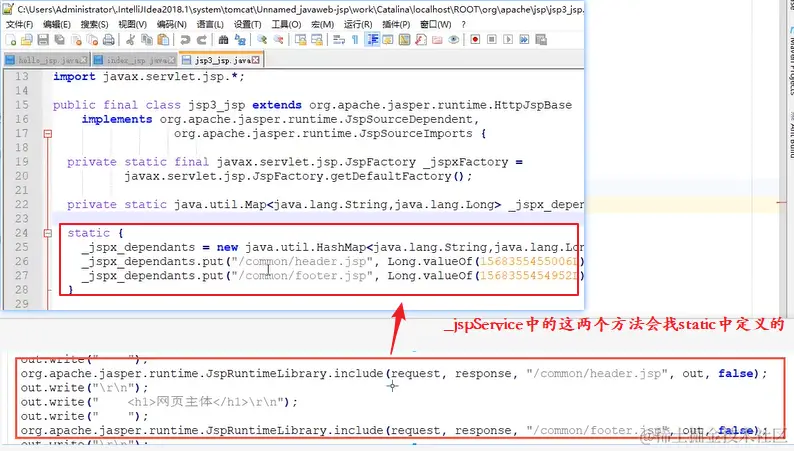Viewport: 794px width, 451px height.
Task: Click the Paste clipboard icon
Action: click(163, 39)
